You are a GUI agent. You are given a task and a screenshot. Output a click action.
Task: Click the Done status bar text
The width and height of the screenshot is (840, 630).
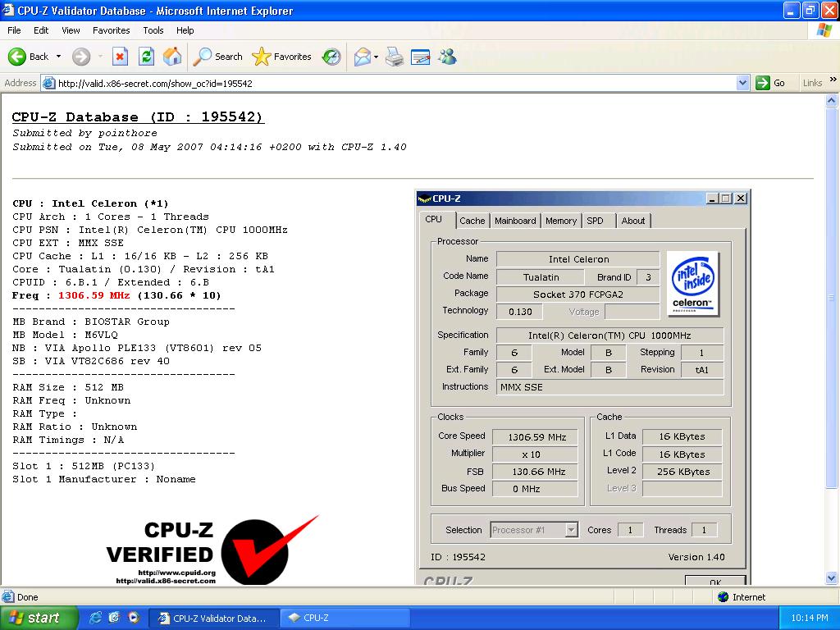(x=27, y=597)
